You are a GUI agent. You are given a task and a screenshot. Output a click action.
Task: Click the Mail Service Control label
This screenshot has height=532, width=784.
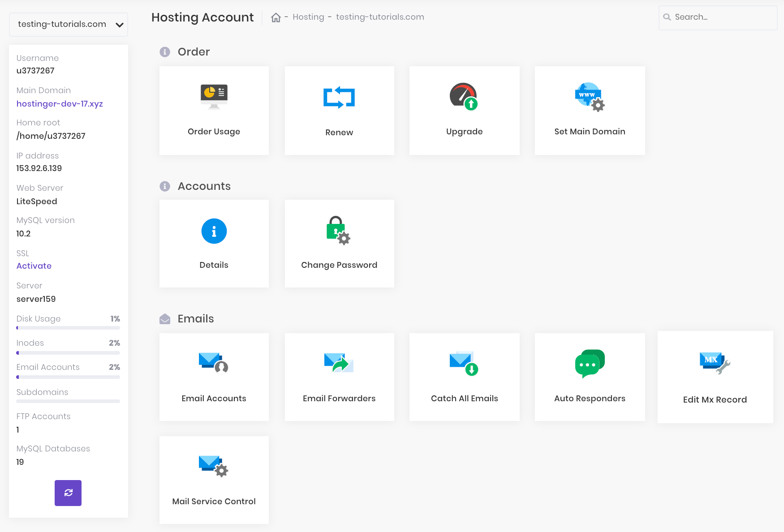pyautogui.click(x=214, y=502)
